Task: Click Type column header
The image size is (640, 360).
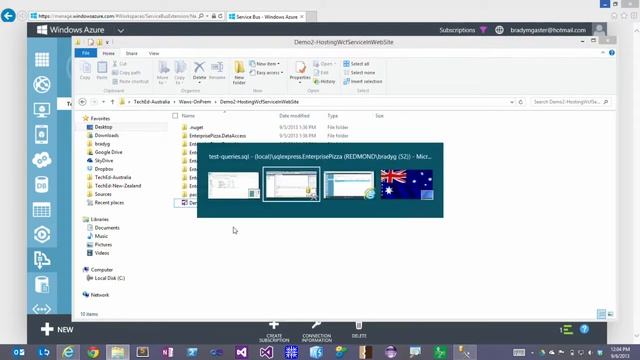Action: click(333, 116)
